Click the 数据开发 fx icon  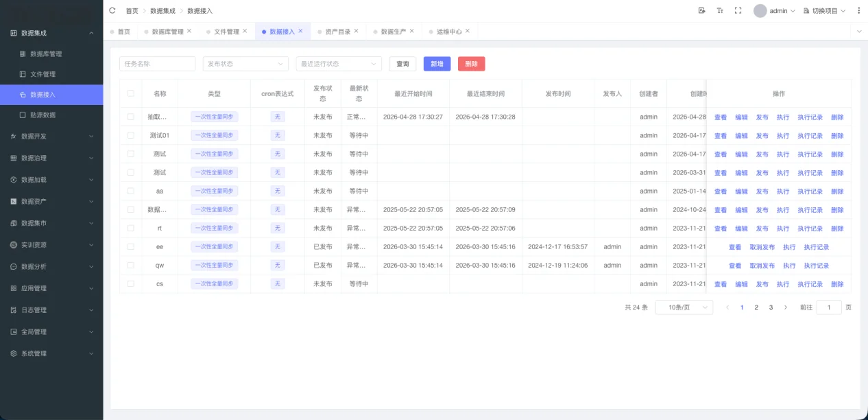point(14,136)
